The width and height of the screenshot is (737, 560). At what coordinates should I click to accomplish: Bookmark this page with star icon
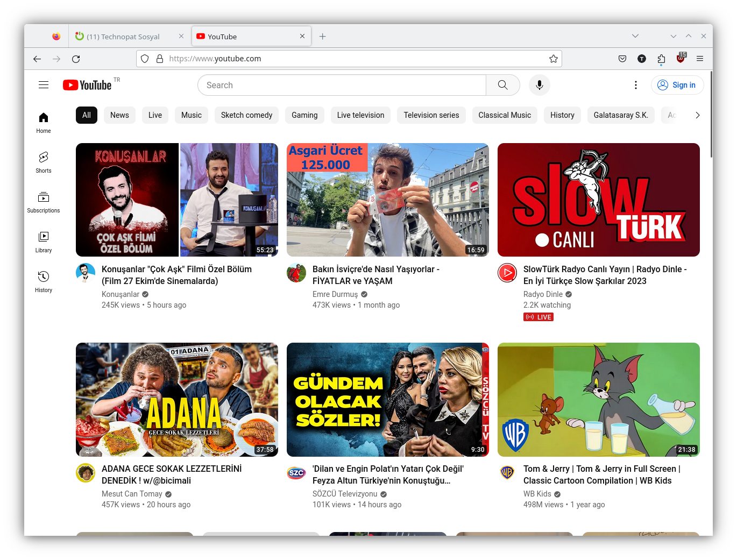pos(554,59)
